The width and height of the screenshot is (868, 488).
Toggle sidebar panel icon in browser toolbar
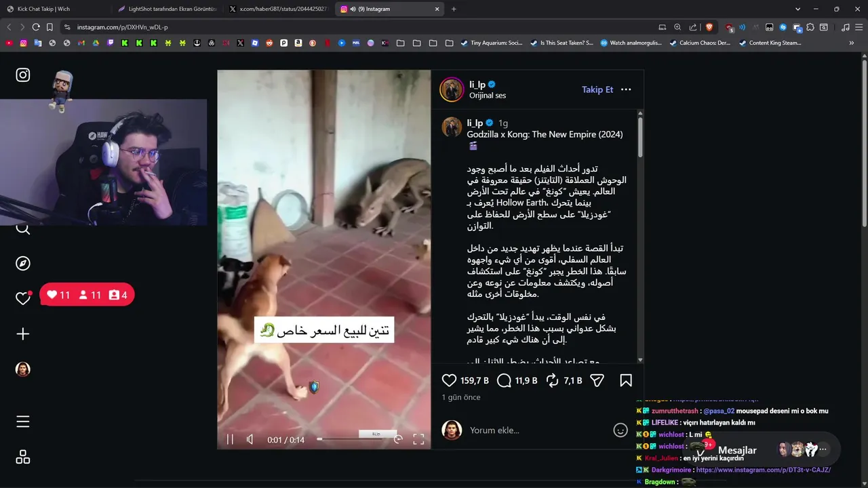(x=824, y=27)
